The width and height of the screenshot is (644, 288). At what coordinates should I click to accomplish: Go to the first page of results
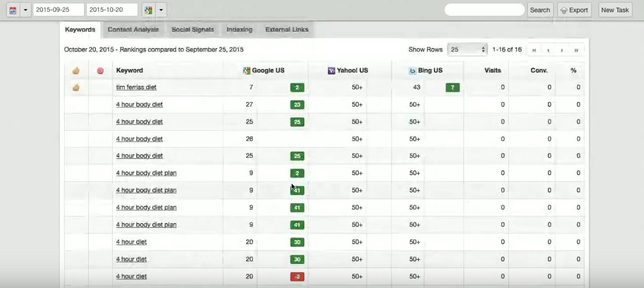tap(534, 50)
